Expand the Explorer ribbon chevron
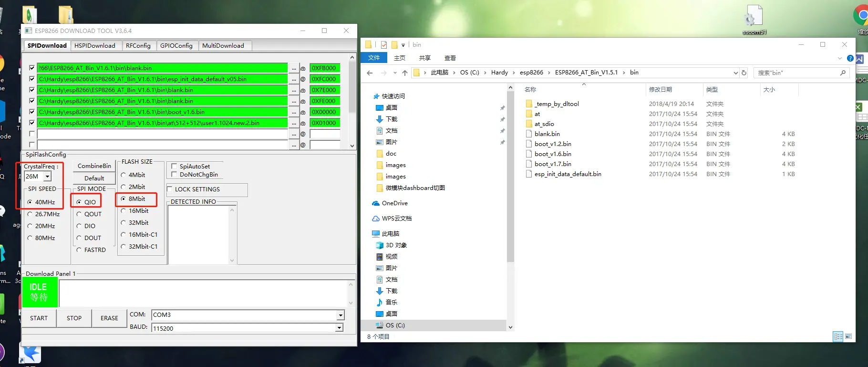The width and height of the screenshot is (868, 367). tap(840, 58)
